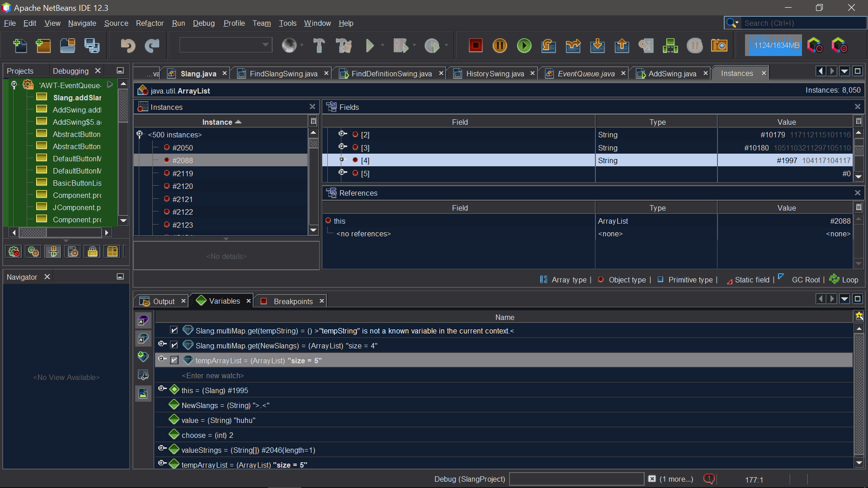This screenshot has width=868, height=488.
Task: Click the Step Out debugger icon
Action: click(622, 46)
